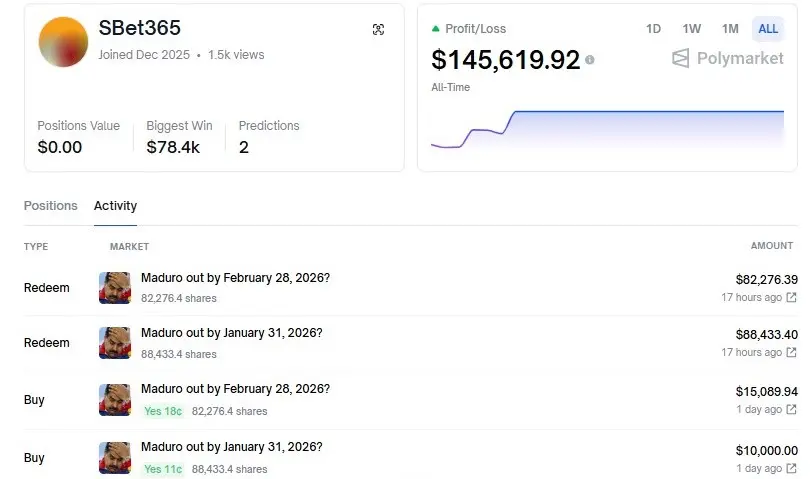
Task: Click '82,276.4 shares' beside Yes 18c
Action: tap(229, 411)
